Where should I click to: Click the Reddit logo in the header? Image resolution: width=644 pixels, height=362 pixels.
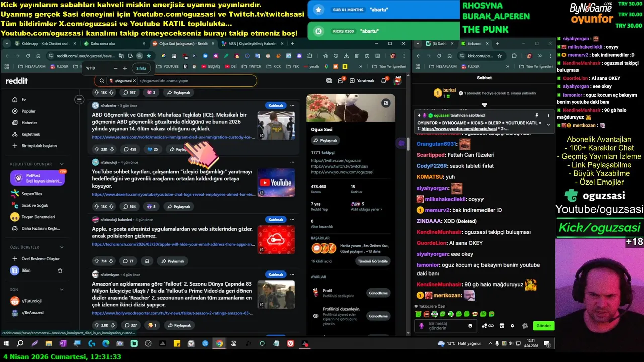(17, 81)
